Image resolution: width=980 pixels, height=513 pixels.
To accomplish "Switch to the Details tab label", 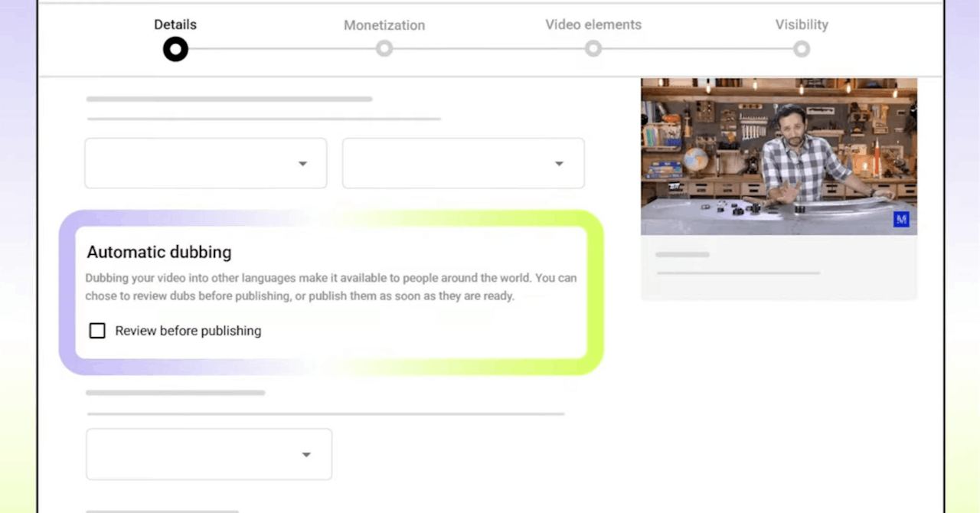I will tap(175, 25).
